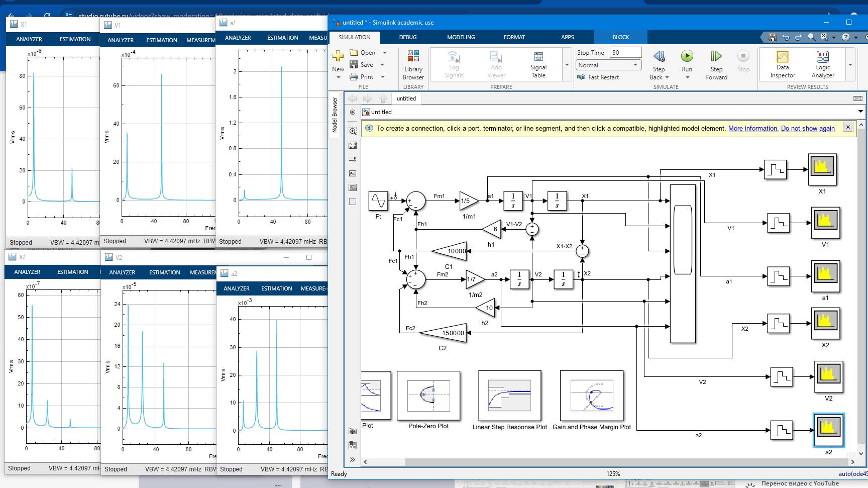
Task: Click the More information link
Action: (x=752, y=128)
